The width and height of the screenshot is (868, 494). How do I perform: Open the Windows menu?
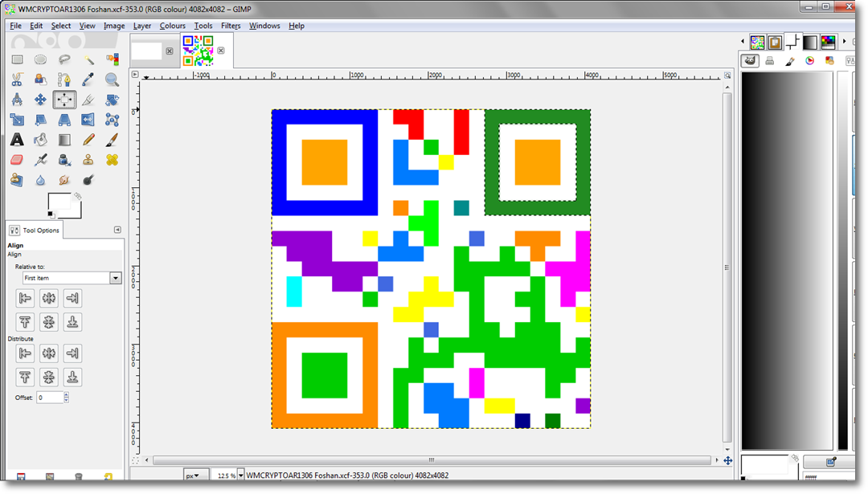264,26
